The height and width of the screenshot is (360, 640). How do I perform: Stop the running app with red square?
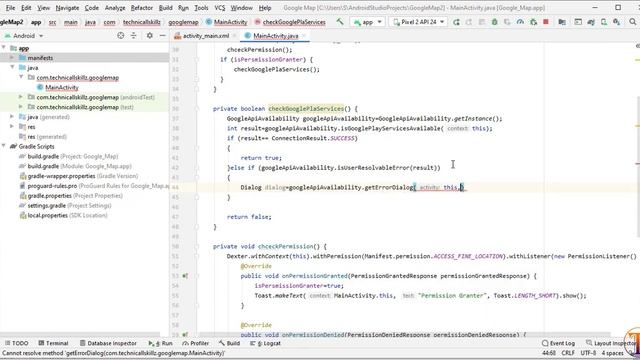[x=546, y=22]
